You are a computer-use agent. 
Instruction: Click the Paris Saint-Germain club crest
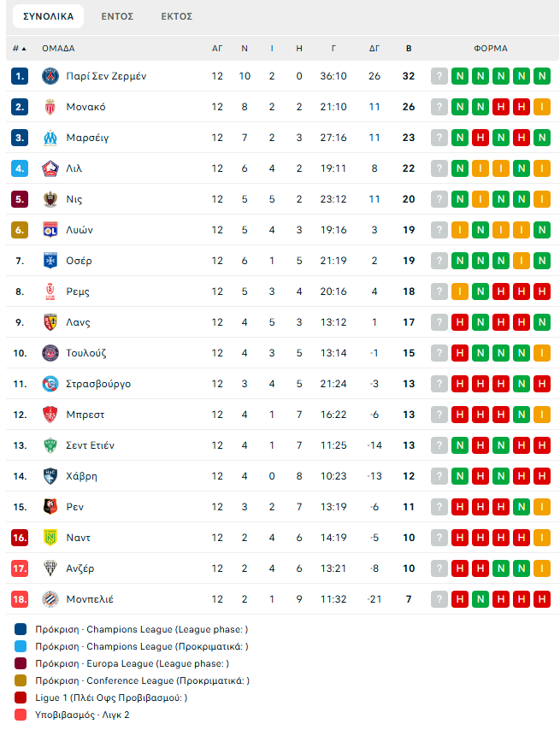tap(50, 76)
